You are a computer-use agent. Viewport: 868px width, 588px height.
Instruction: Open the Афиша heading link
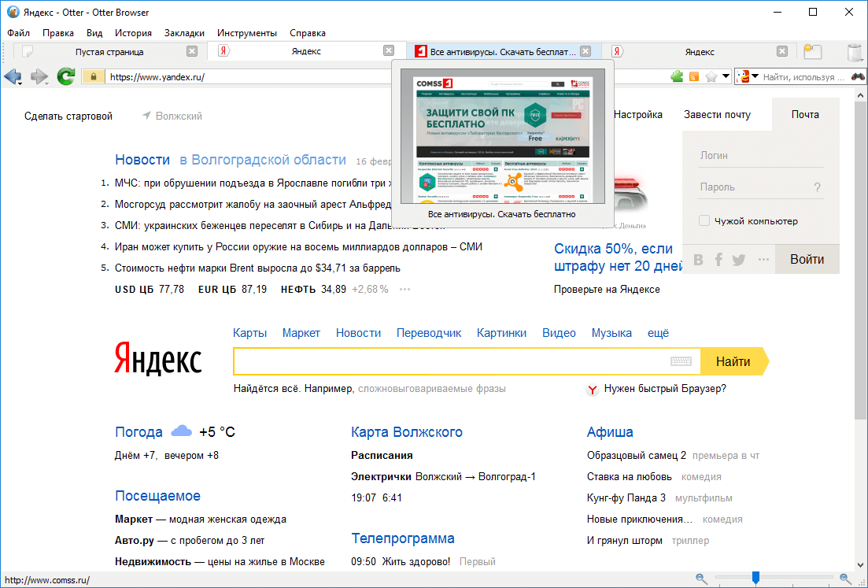pyautogui.click(x=609, y=432)
